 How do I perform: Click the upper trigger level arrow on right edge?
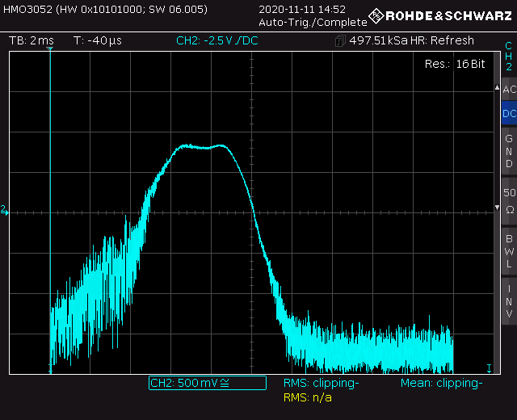(x=496, y=86)
